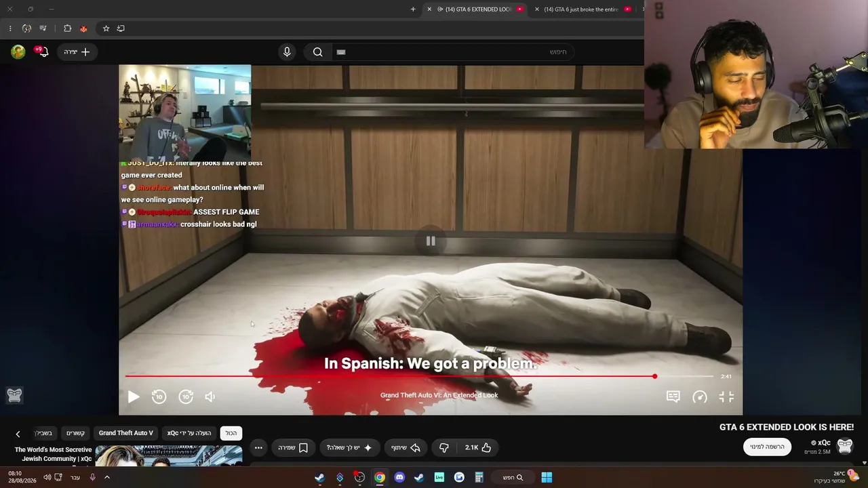Open the Live app in the taskbar
The image size is (868, 488).
click(x=439, y=477)
